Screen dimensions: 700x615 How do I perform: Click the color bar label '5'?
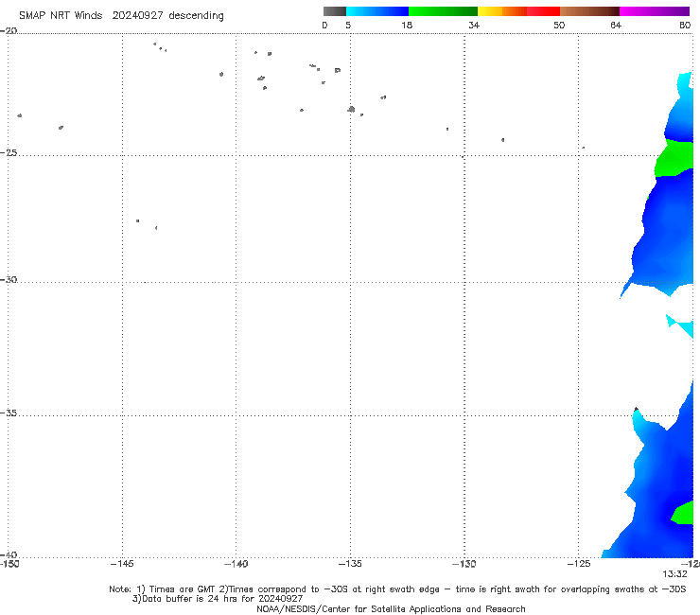(x=348, y=25)
